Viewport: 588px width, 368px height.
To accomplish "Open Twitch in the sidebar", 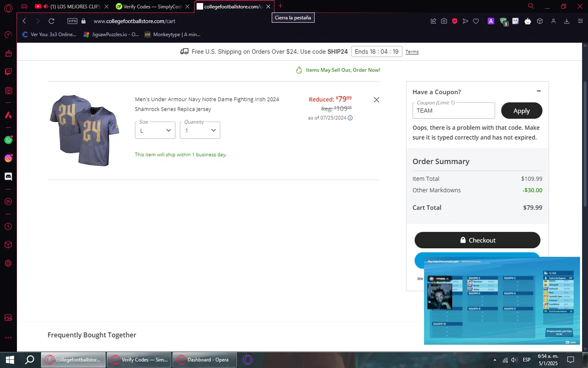I will (x=8, y=72).
